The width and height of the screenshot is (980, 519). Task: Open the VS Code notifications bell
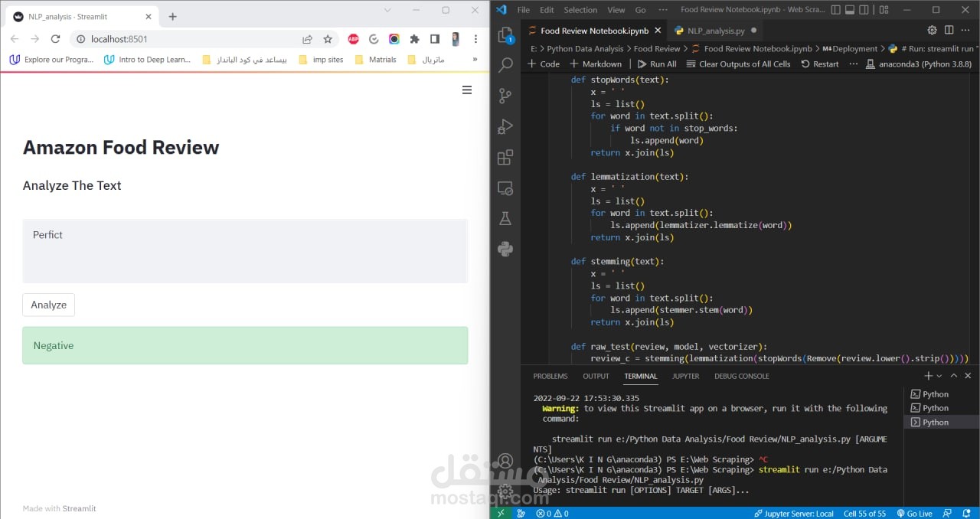point(968,514)
